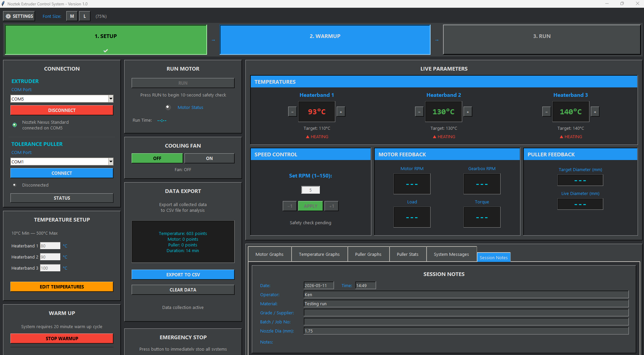
Task: Click the Operator field containing Ken
Action: (x=466, y=294)
